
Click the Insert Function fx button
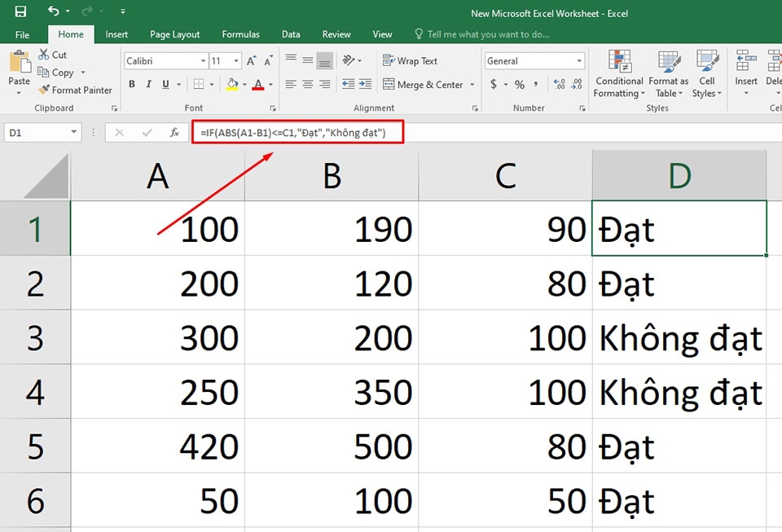click(x=176, y=132)
